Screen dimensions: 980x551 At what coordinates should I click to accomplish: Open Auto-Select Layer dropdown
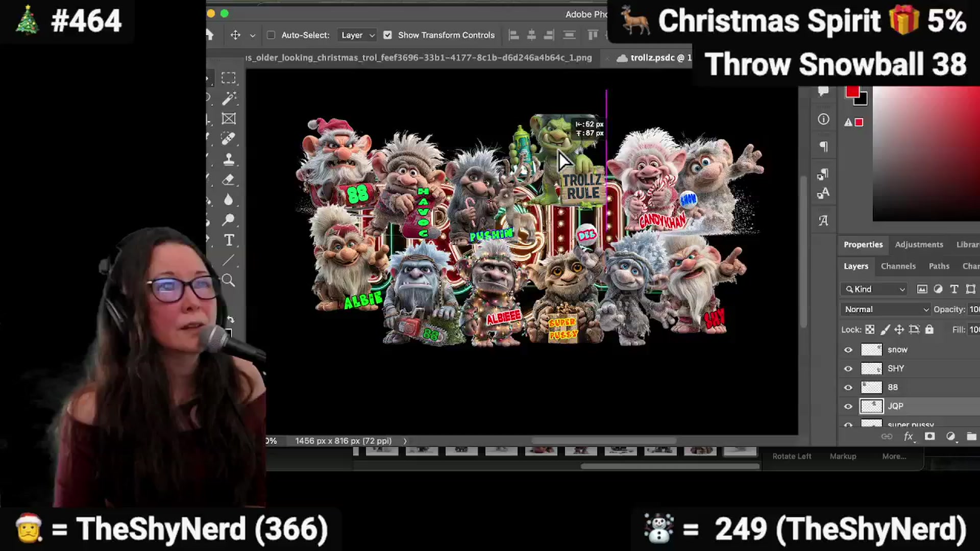357,35
